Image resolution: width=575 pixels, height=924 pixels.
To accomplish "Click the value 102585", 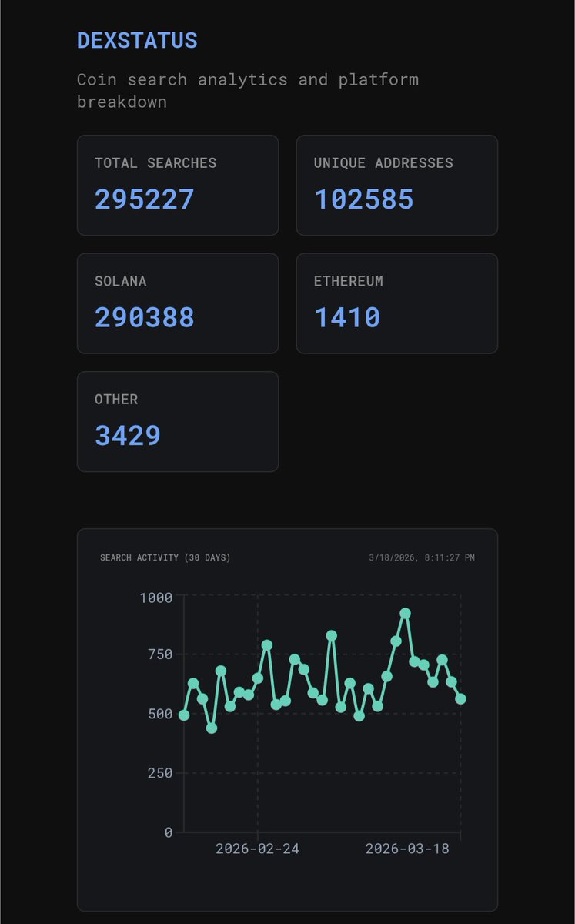I will [x=364, y=199].
